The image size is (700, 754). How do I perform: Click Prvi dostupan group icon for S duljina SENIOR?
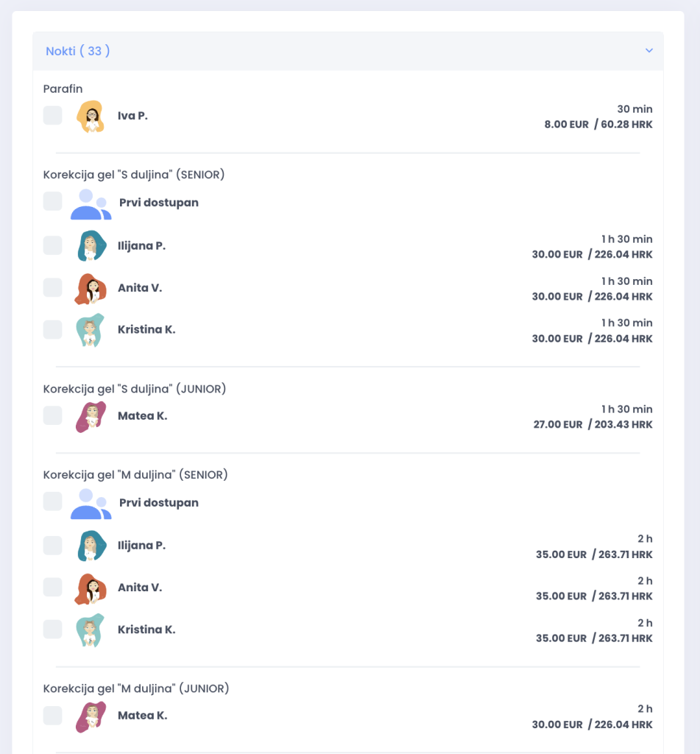pos(90,204)
